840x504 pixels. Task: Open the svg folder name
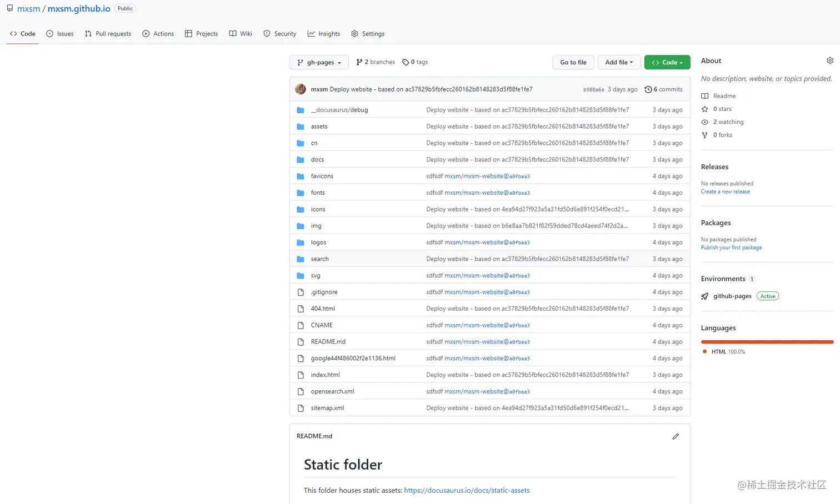316,276
